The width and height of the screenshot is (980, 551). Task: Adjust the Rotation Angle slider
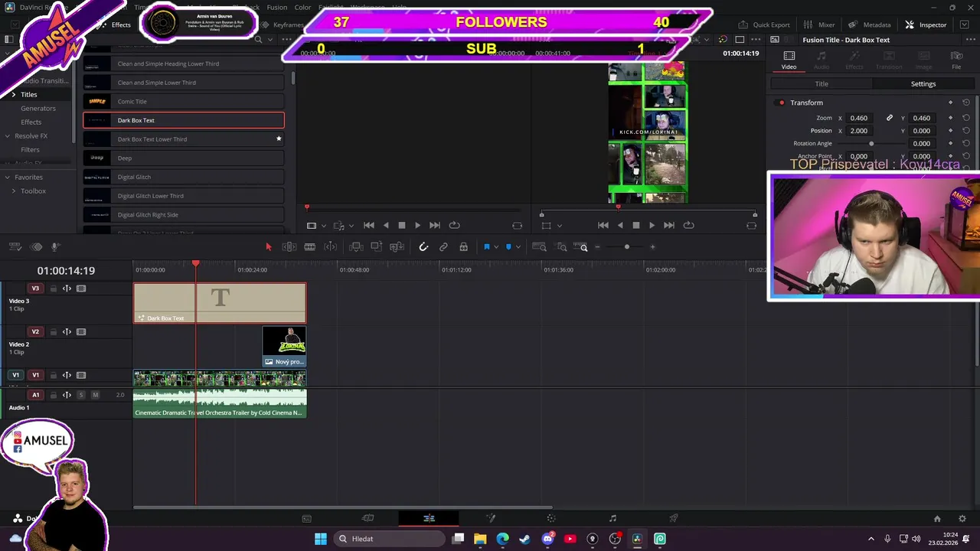tap(871, 143)
